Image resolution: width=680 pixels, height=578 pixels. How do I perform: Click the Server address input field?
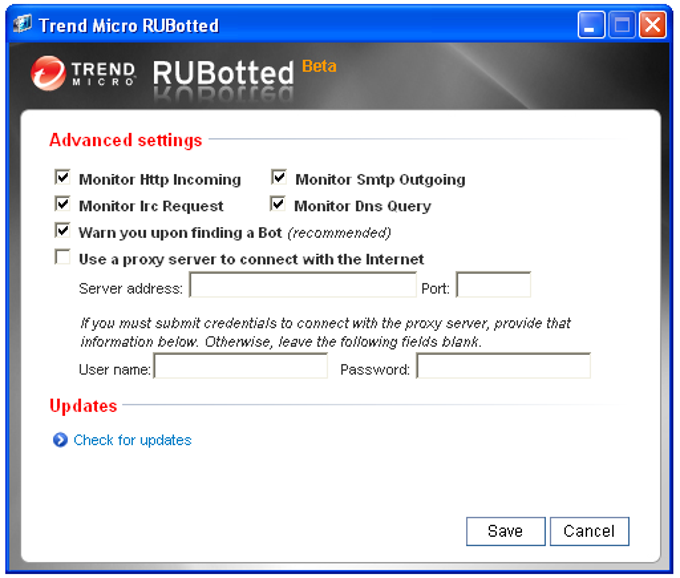point(303,285)
